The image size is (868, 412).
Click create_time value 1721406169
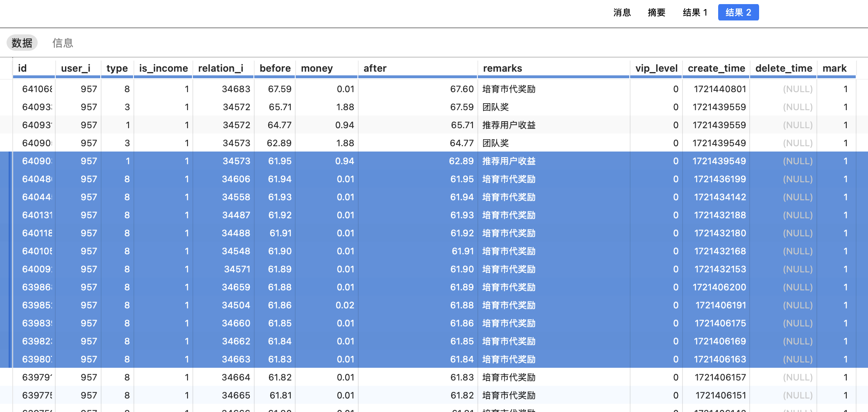tap(720, 342)
